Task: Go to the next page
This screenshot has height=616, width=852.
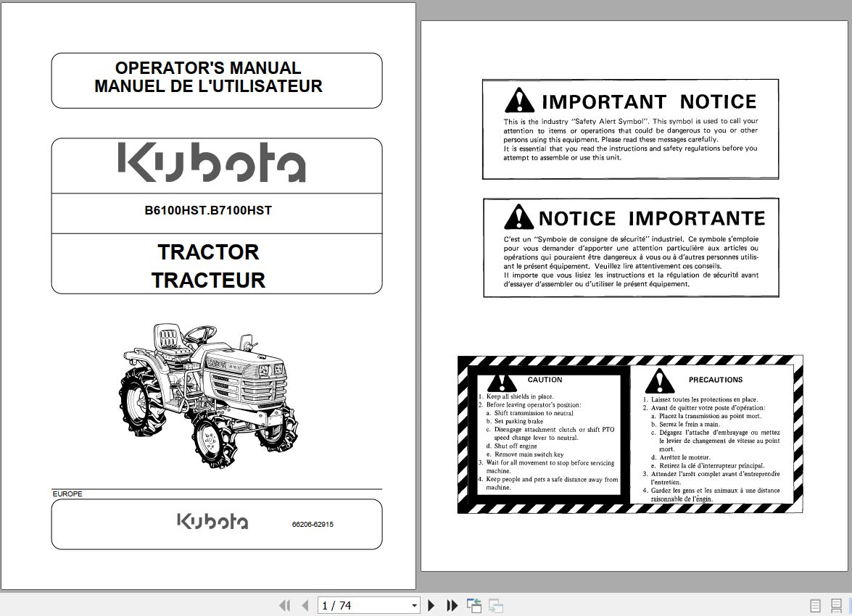Action: [x=431, y=605]
